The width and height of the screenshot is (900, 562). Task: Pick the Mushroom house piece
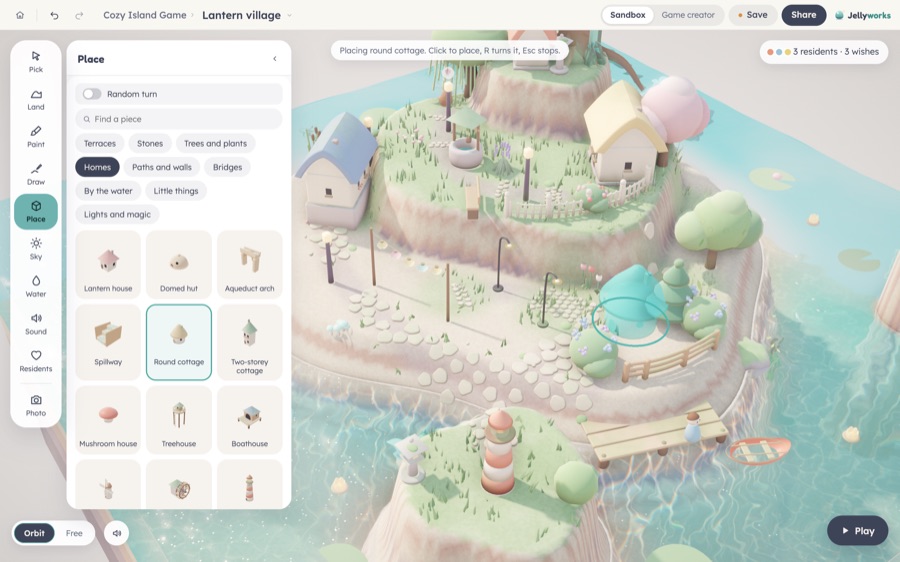tap(108, 420)
